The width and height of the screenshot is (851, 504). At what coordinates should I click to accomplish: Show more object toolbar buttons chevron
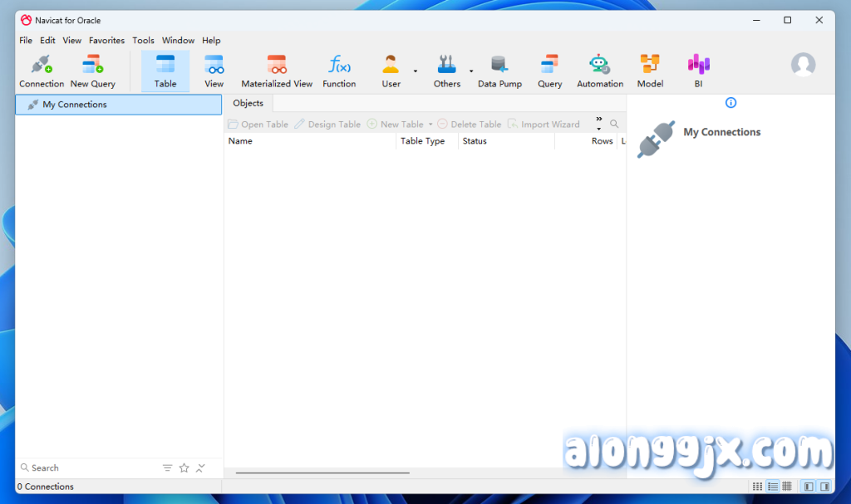pyautogui.click(x=598, y=123)
